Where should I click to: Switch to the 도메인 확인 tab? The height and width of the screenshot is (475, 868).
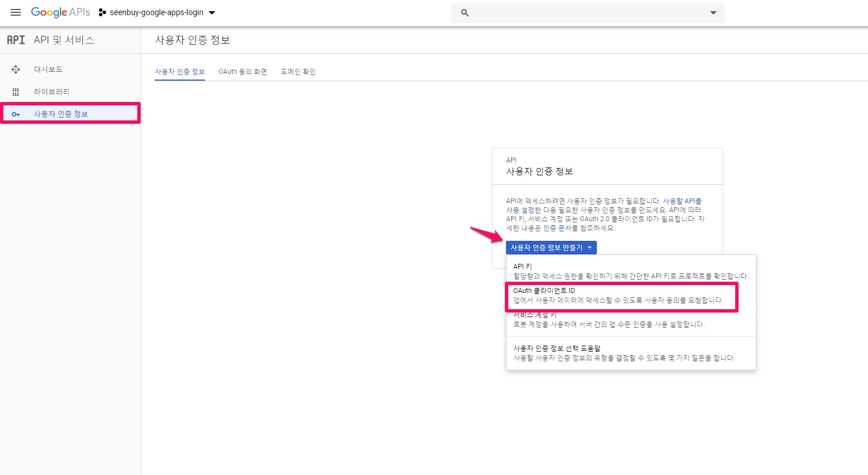298,72
